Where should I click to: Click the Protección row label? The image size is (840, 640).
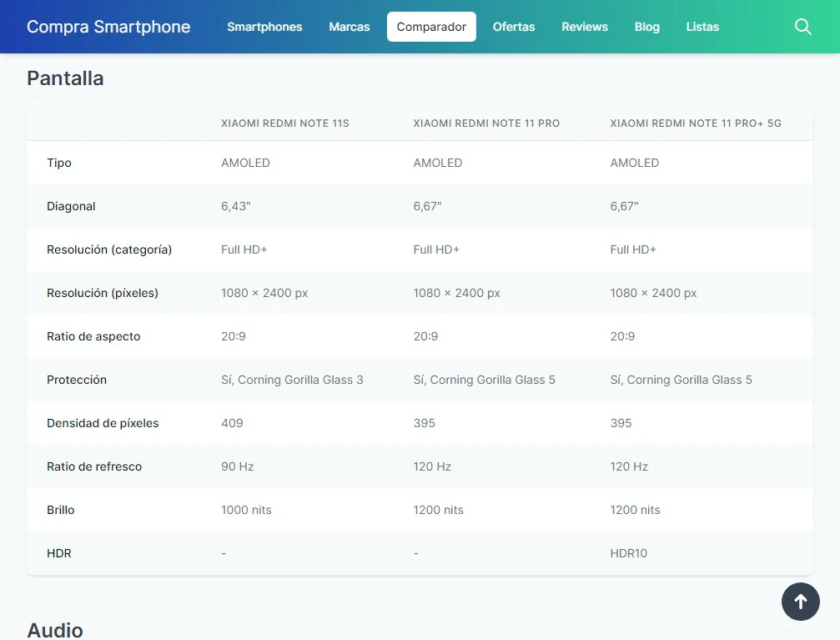point(77,380)
